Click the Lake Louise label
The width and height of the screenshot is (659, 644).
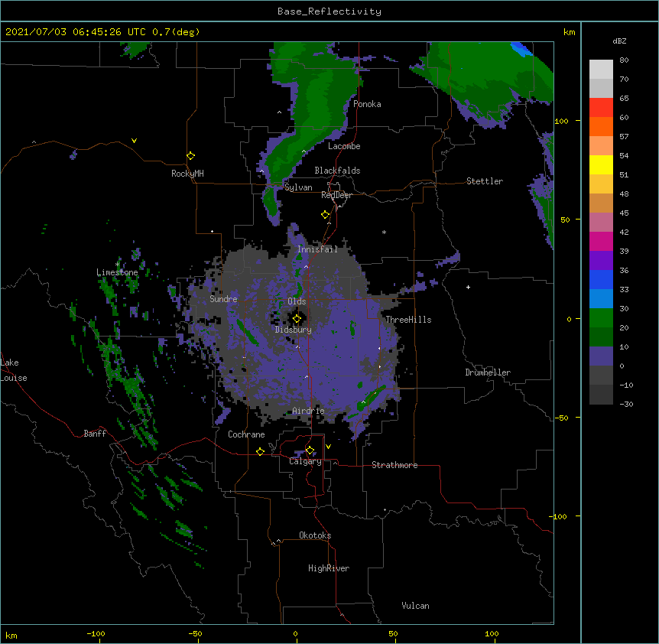(14, 370)
